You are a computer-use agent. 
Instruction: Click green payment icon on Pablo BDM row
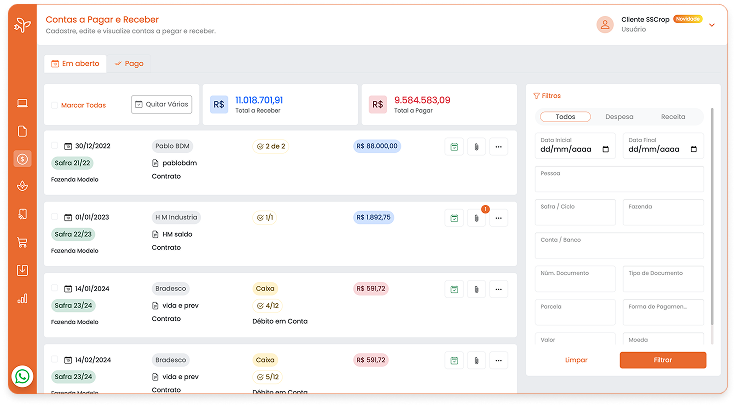click(454, 147)
